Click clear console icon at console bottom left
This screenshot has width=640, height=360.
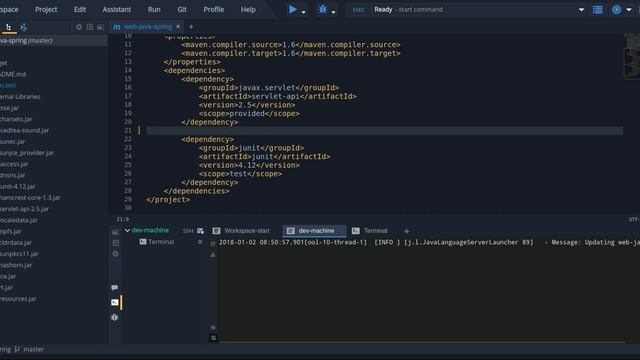(213, 338)
